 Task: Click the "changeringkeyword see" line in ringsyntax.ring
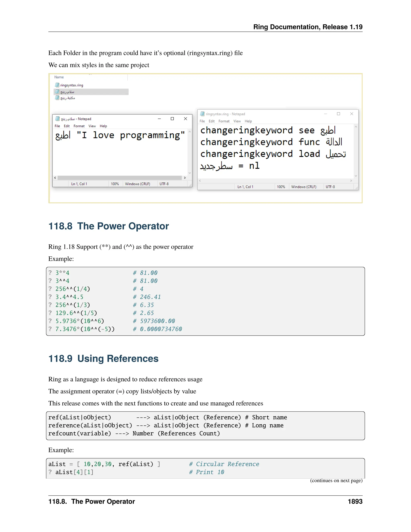[x=268, y=130]
